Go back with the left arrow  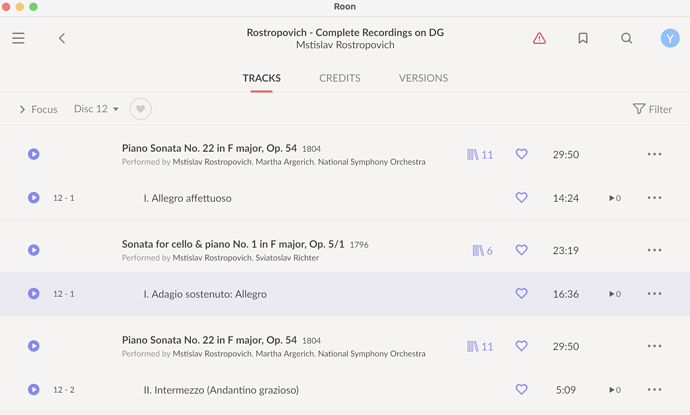[x=62, y=38]
